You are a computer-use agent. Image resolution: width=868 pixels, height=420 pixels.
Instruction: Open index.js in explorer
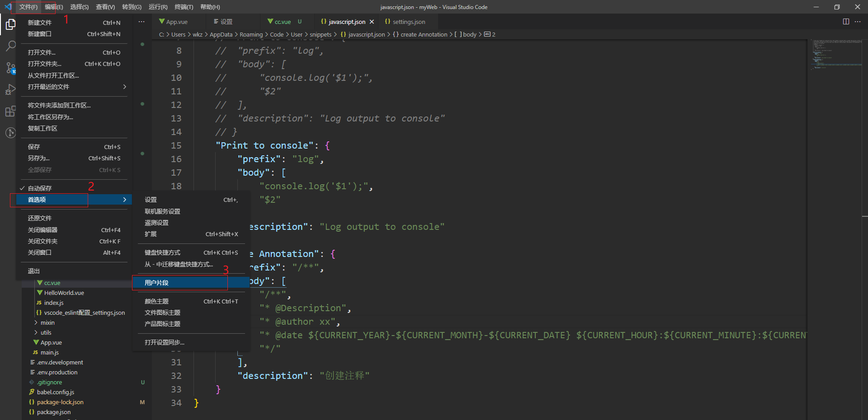[x=54, y=303]
